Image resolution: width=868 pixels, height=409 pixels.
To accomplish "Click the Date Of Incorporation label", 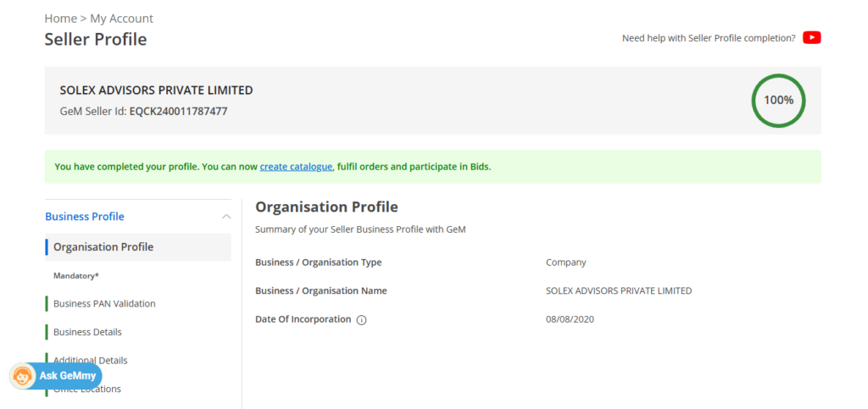I will pos(303,319).
